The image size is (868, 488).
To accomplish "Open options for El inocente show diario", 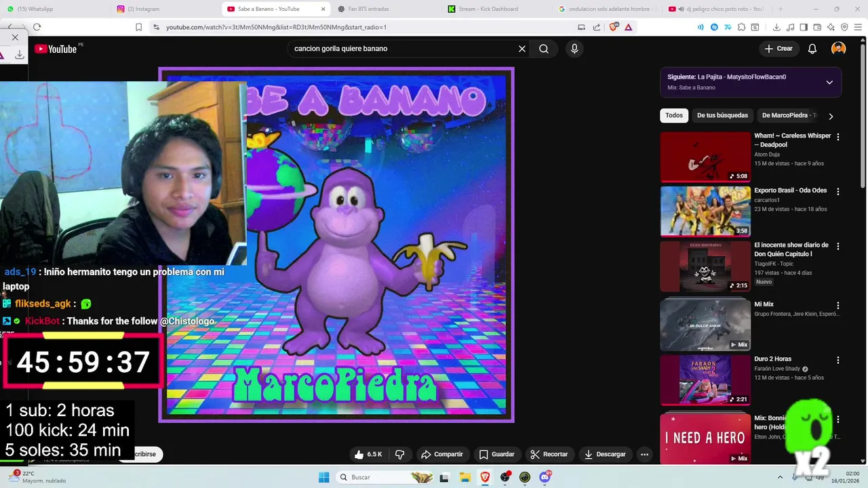I will [838, 247].
